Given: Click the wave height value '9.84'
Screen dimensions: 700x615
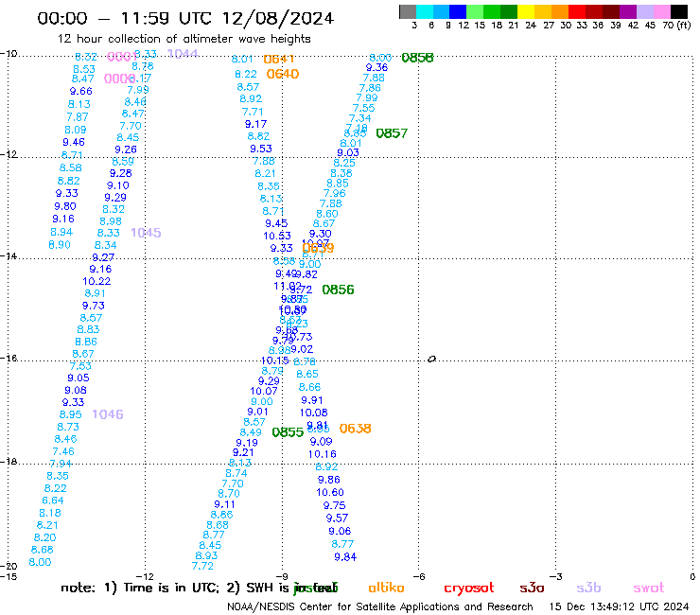Looking at the screenshot, I should 345,557.
